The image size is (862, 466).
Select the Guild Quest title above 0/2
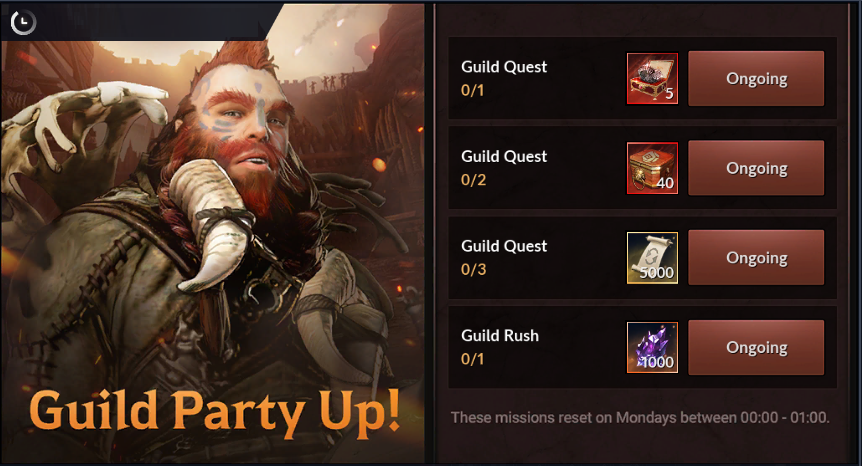click(504, 157)
